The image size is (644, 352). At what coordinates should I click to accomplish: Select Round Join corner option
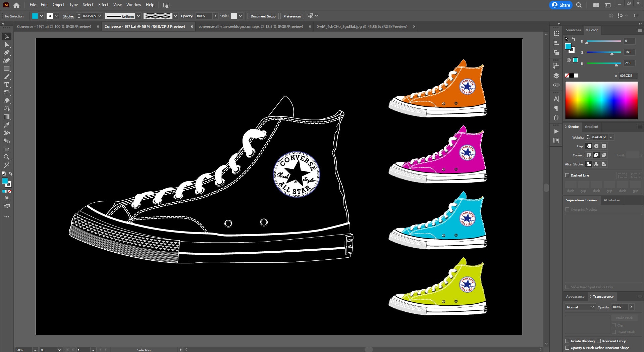[596, 155]
